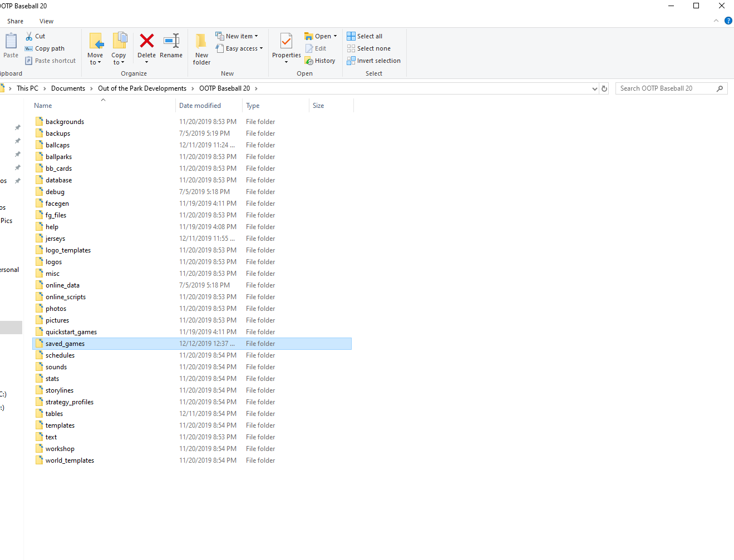
Task: Click the backgrounds folder icon
Action: click(39, 121)
